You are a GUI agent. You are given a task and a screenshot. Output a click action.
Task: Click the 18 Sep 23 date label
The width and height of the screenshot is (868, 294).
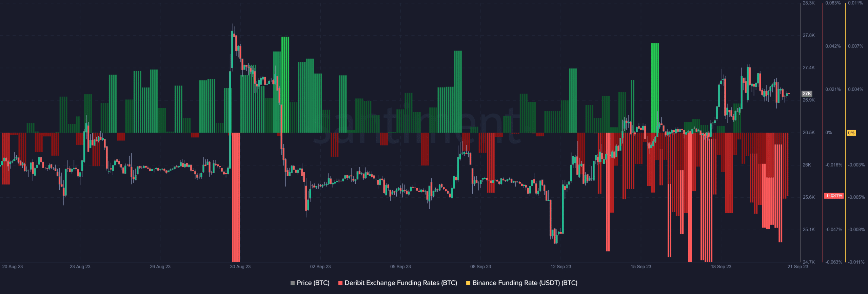coord(721,267)
